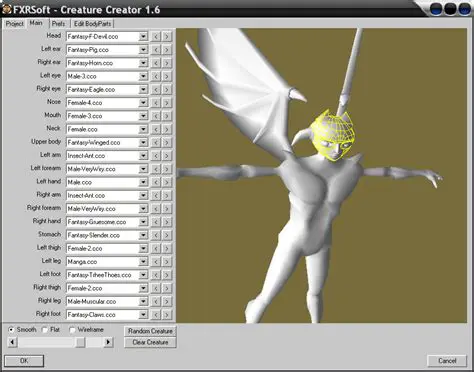Go to next Right ear part
474x372 pixels.
[x=166, y=63]
